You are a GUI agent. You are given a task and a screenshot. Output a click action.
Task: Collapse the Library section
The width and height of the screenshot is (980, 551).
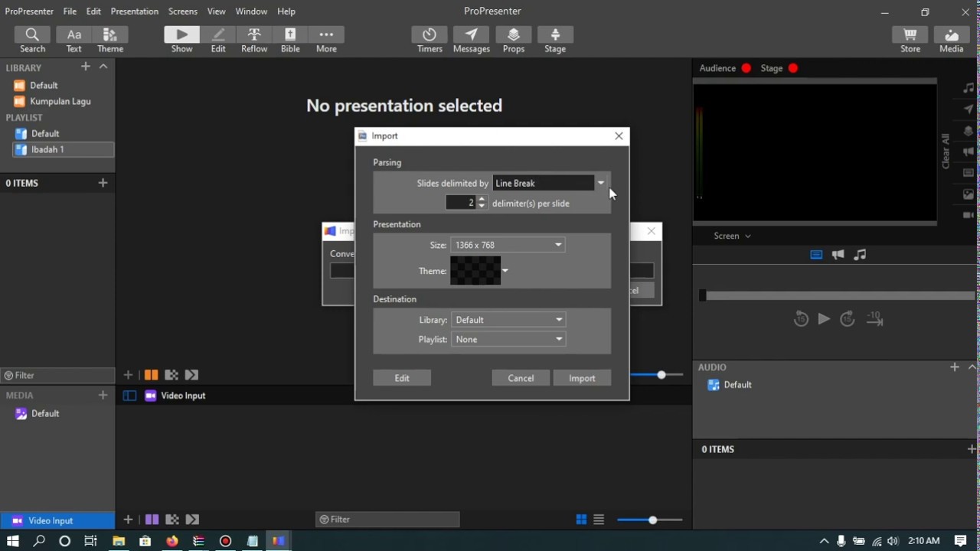(x=103, y=67)
